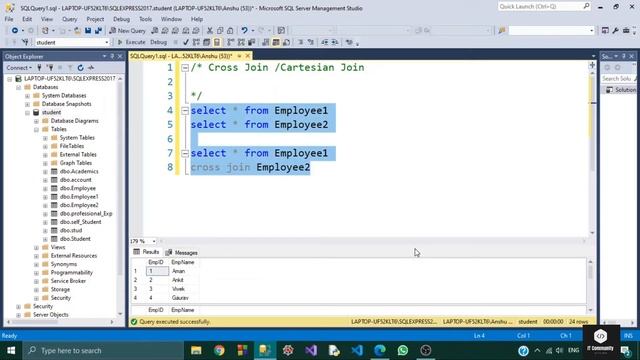Click the Quick Launch search box
The height and width of the screenshot is (360, 640).
coord(544,7)
